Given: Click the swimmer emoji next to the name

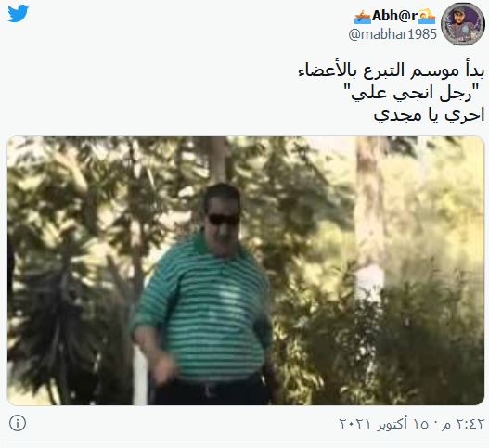Looking at the screenshot, I should 427,17.
